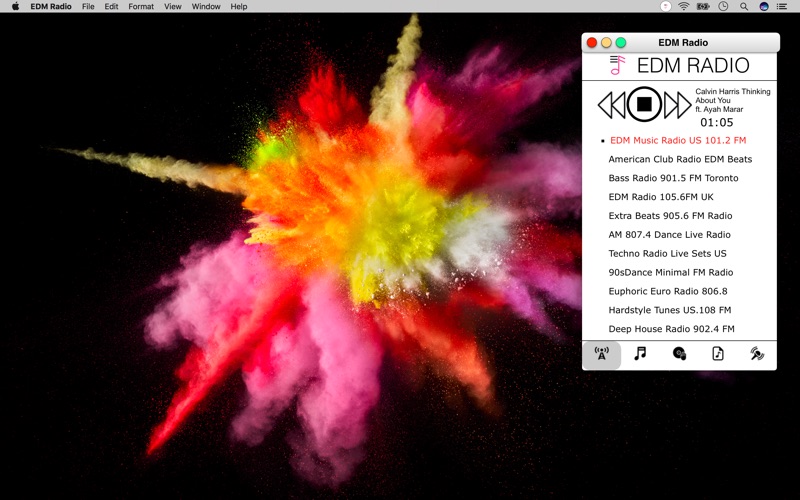Image resolution: width=800 pixels, height=500 pixels.
Task: Select EDM Music Radio US 101.2 FM
Action: tap(678, 140)
